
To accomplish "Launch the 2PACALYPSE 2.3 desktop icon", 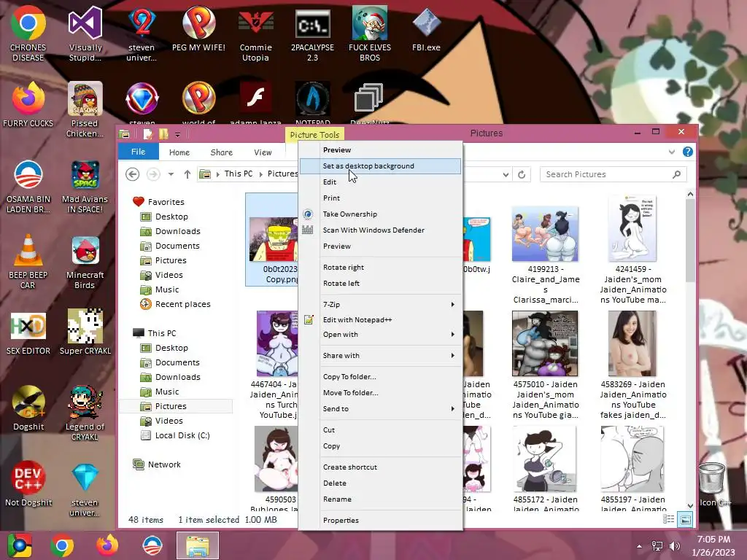I will click(x=312, y=34).
